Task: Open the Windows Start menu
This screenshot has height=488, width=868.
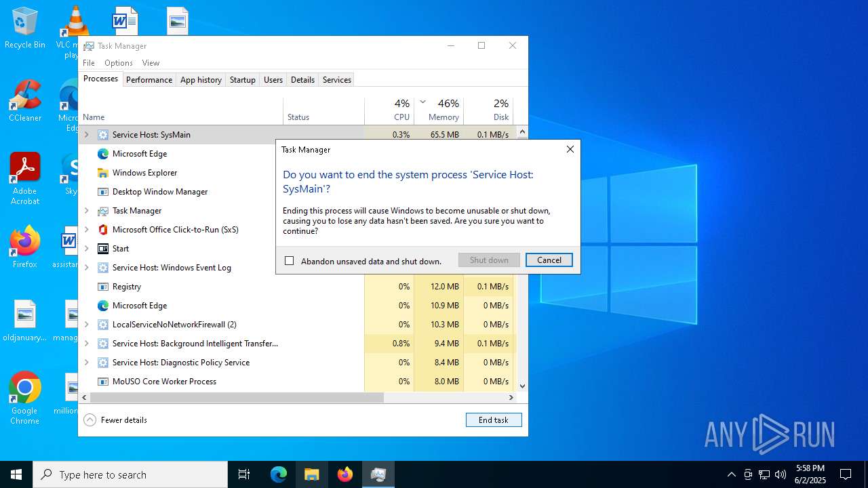Action: pos(16,474)
